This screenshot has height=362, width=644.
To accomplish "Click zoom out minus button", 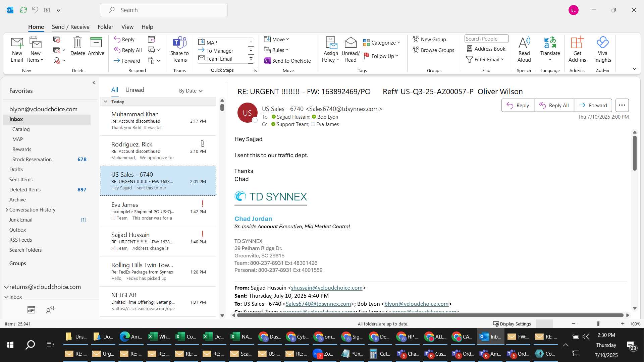I will pos(573,324).
